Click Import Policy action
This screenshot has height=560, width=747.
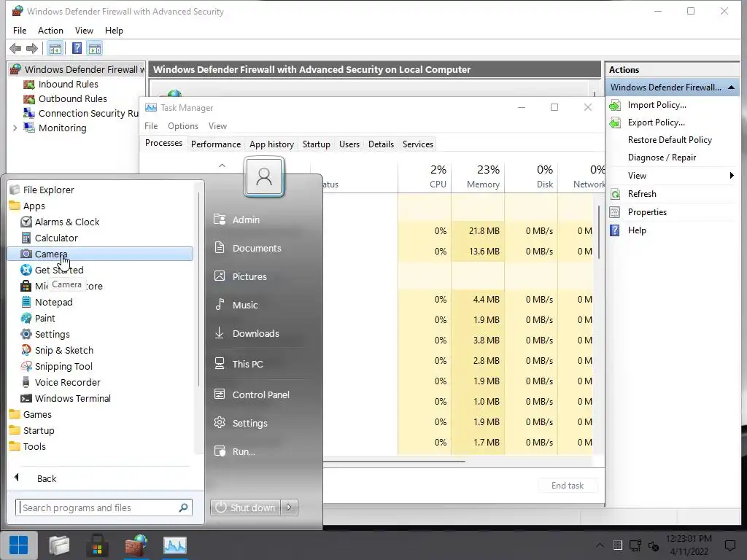[x=657, y=105]
